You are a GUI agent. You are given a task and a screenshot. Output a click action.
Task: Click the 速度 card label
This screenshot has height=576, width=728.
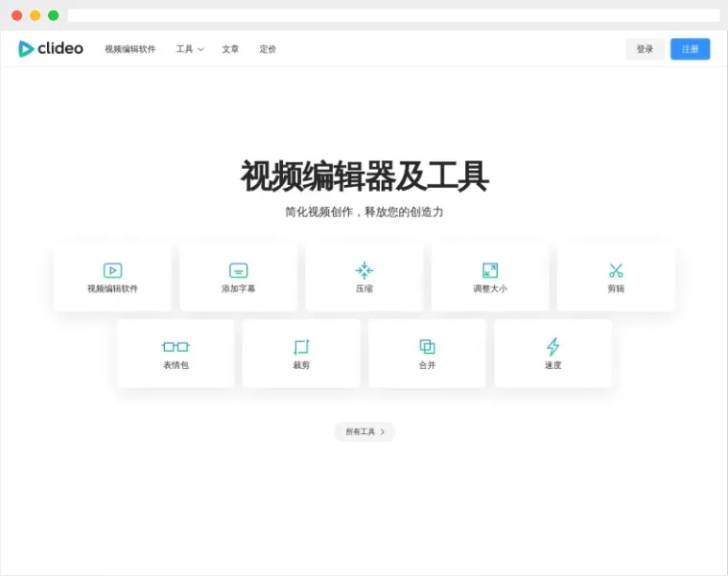[553, 365]
